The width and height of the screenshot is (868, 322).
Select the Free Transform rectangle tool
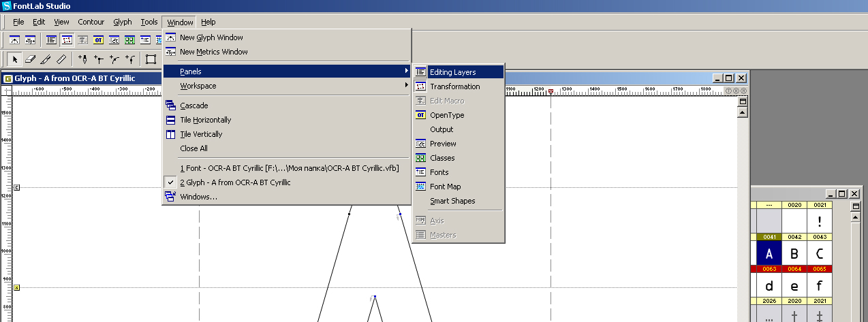[x=151, y=59]
